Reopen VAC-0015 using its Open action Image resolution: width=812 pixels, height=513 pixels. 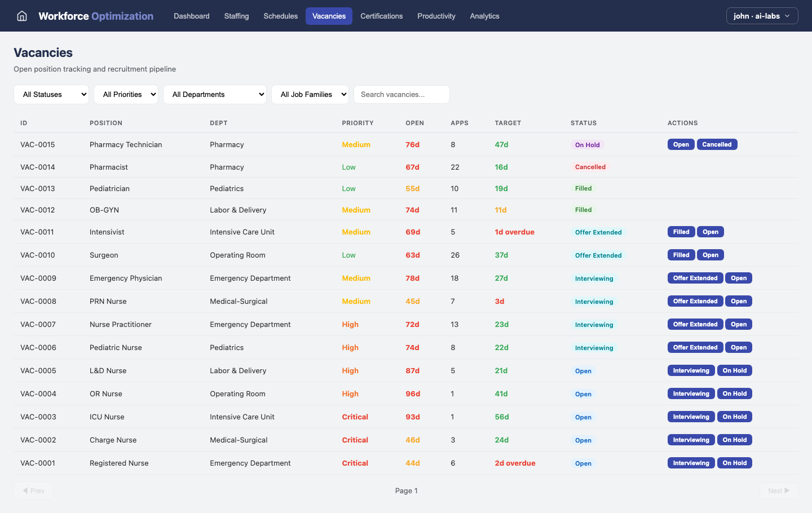coord(681,144)
